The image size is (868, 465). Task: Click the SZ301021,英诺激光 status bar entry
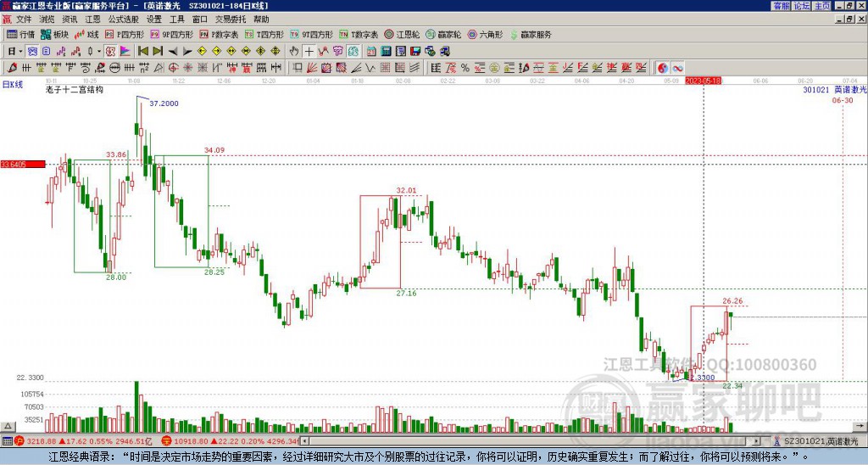pyautogui.click(x=817, y=441)
